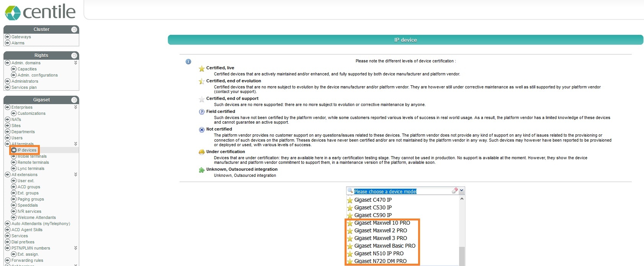
Task: Collapse the Cluster panel using its header icon
Action: 74,29
